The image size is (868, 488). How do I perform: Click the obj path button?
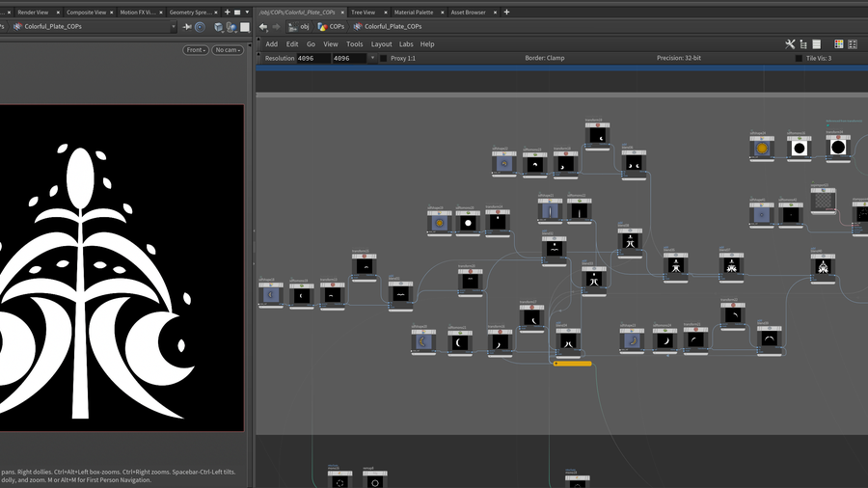[299, 27]
